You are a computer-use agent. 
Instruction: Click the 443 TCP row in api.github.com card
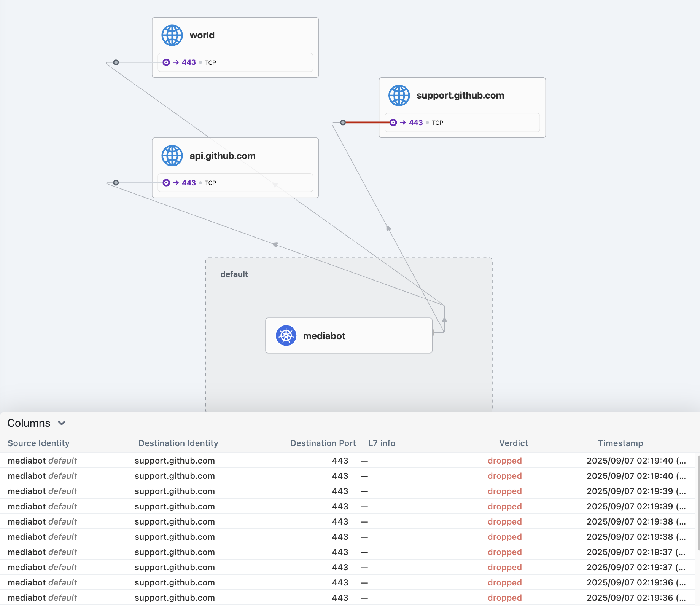tap(235, 183)
